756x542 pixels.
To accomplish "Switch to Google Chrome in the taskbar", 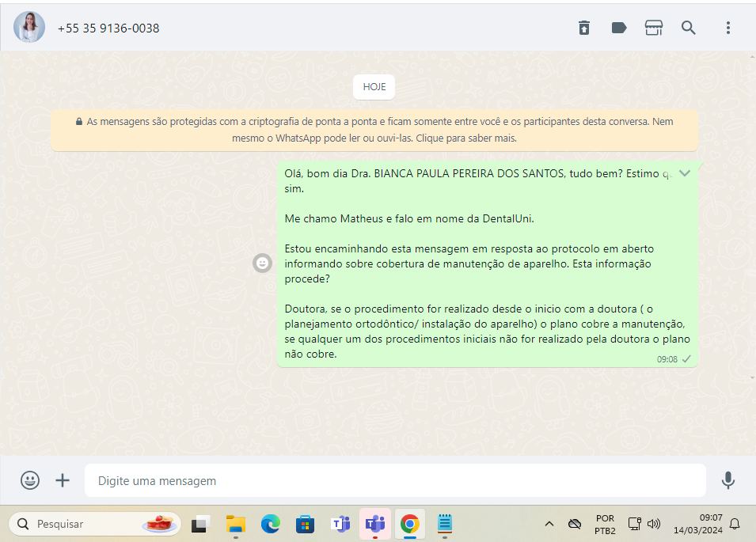I will [410, 524].
